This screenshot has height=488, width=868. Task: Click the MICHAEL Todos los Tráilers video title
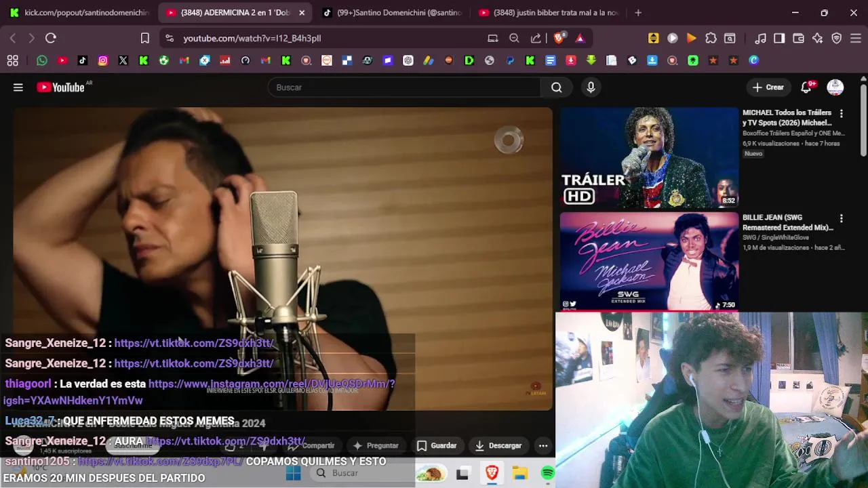787,118
